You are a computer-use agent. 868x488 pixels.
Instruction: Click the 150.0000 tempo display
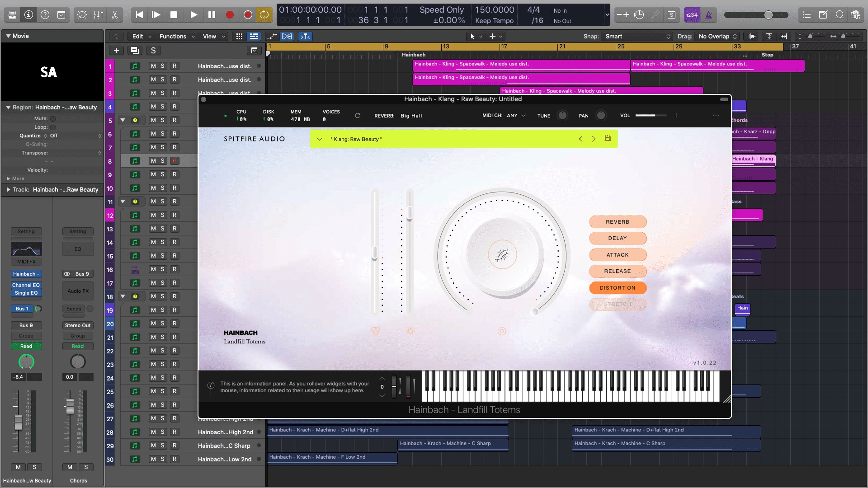[494, 9]
